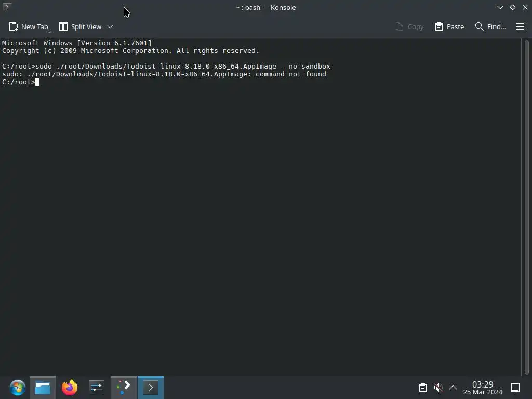
Task: Minimize the Konsole window
Action: click(x=500, y=7)
